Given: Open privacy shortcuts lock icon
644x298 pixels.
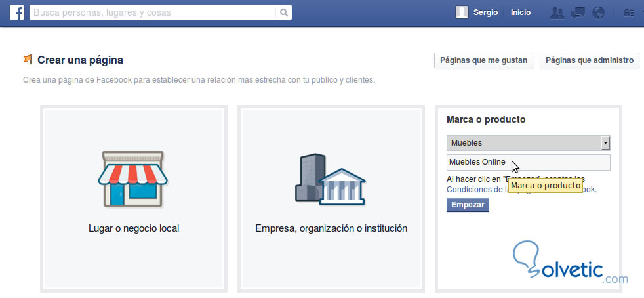Looking at the screenshot, I should click(x=628, y=13).
